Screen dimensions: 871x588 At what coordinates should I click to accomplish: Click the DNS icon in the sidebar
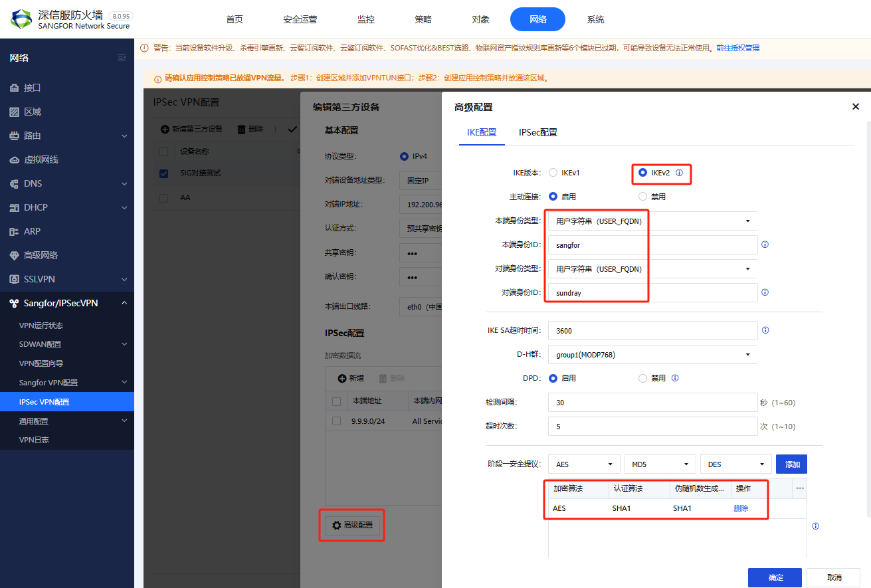(x=14, y=183)
